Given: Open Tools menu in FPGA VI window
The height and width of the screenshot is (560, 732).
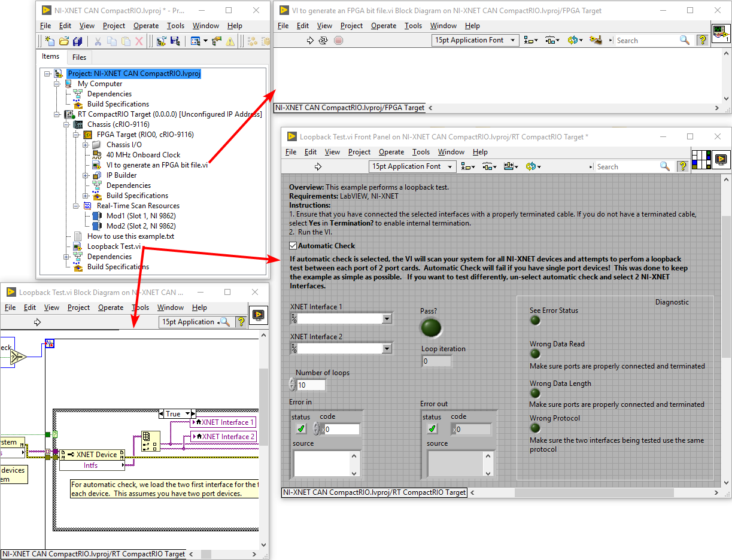Looking at the screenshot, I should click(x=413, y=26).
